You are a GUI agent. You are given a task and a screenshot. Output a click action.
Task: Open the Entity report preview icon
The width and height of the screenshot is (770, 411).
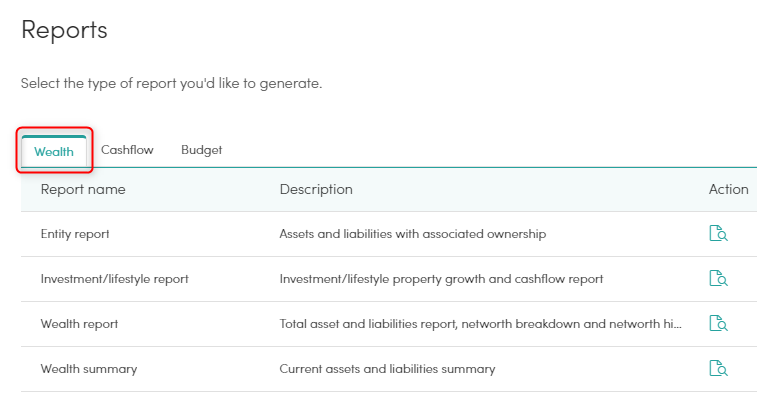pos(718,234)
